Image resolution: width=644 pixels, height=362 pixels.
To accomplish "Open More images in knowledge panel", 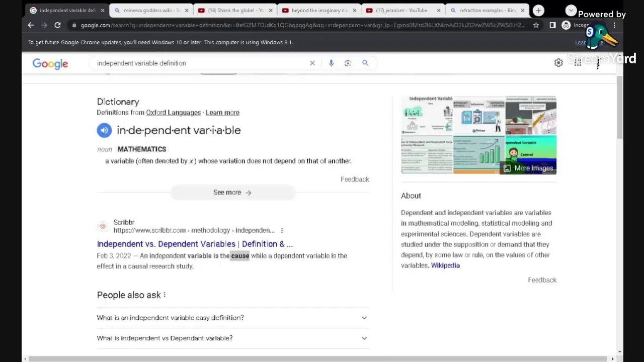I will pos(528,168).
